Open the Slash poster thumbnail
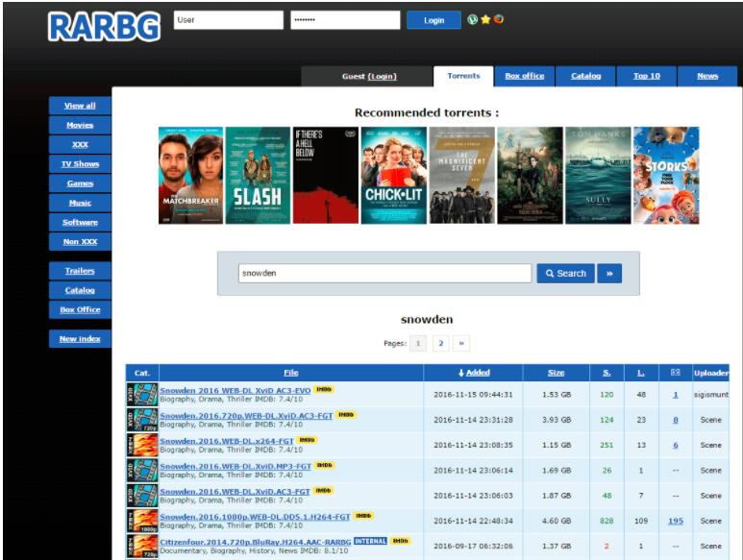This screenshot has height=560, width=743. [x=258, y=175]
